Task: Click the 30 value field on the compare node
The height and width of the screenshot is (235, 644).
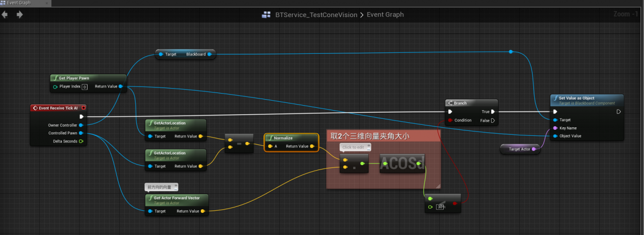Action: tap(440, 207)
